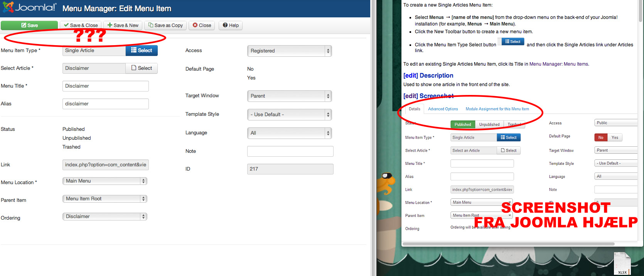644x276 pixels.
Task: Click the help window horizontal scrollbar
Action: [x=509, y=244]
